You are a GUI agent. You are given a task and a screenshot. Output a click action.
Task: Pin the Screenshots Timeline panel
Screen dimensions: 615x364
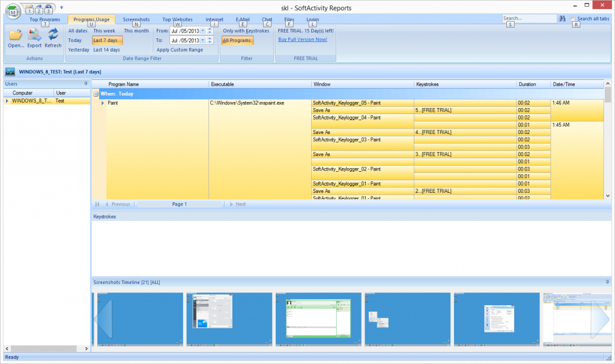click(x=607, y=282)
